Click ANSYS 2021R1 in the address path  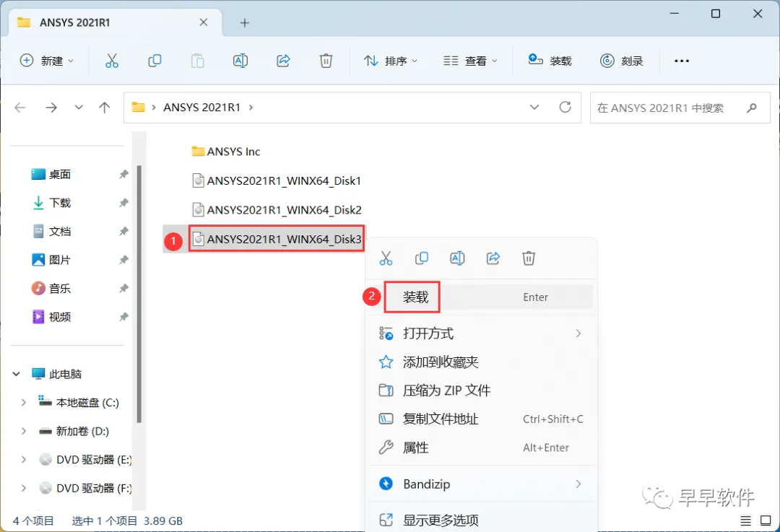click(x=202, y=108)
